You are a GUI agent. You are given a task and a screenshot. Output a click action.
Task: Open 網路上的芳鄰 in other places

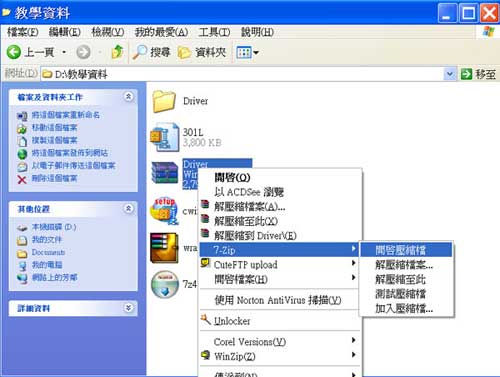pyautogui.click(x=54, y=278)
